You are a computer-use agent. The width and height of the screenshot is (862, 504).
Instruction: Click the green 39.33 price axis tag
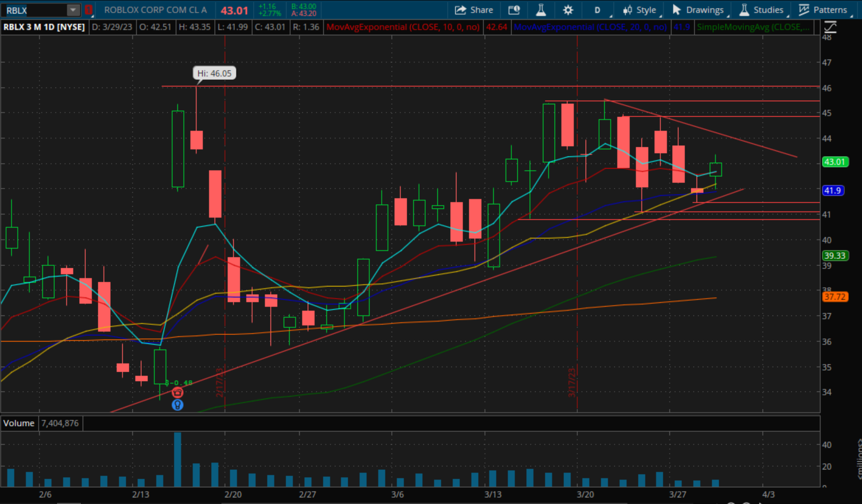tap(835, 255)
